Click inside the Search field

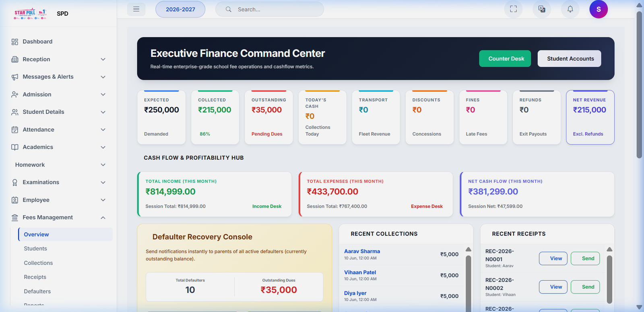tap(270, 9)
